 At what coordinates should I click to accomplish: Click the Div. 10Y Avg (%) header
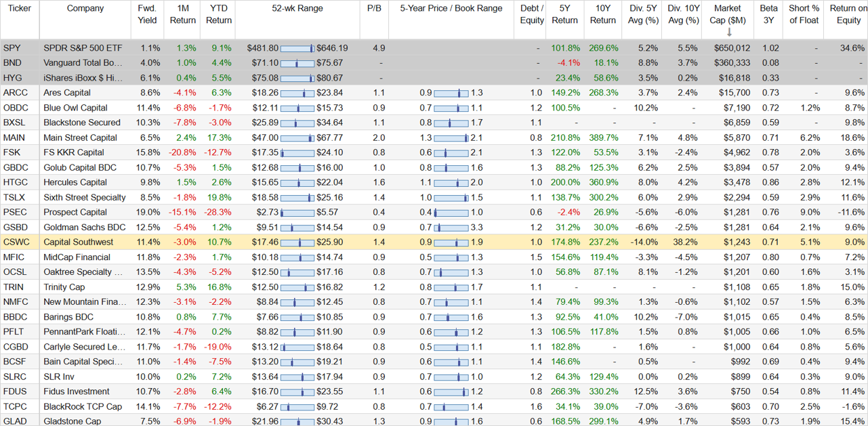683,14
